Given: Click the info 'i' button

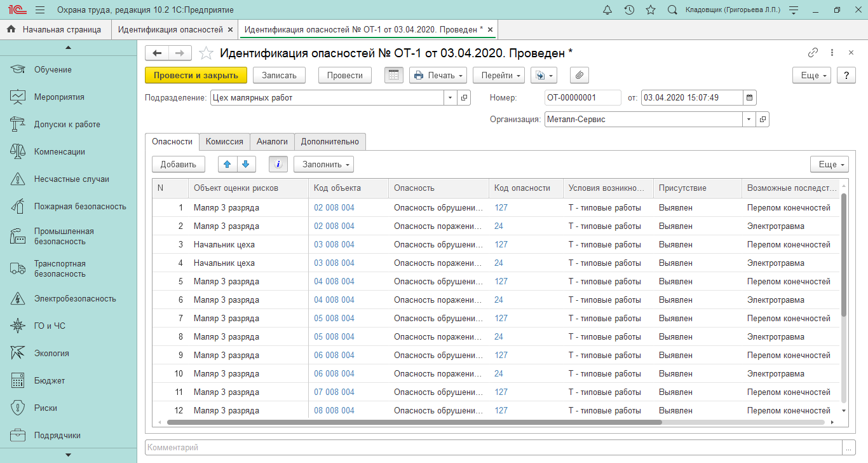Looking at the screenshot, I should [278, 164].
